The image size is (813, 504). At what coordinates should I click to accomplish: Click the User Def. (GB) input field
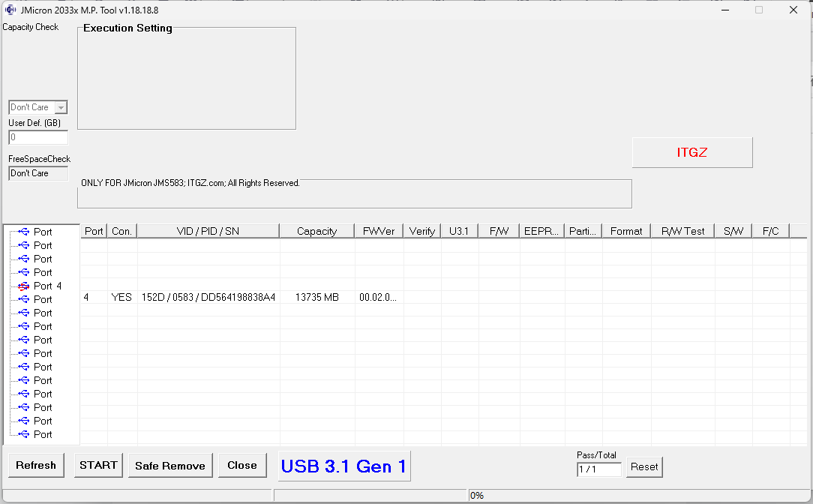tap(38, 137)
